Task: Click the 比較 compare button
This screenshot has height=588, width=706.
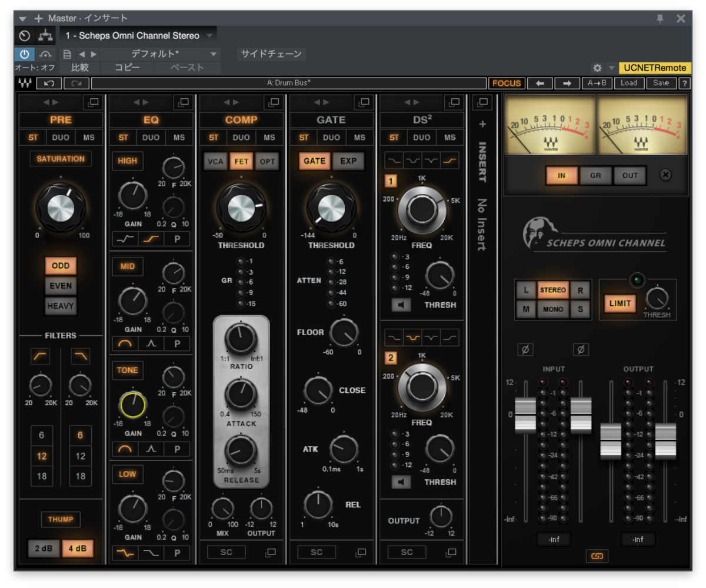Action: [79, 68]
